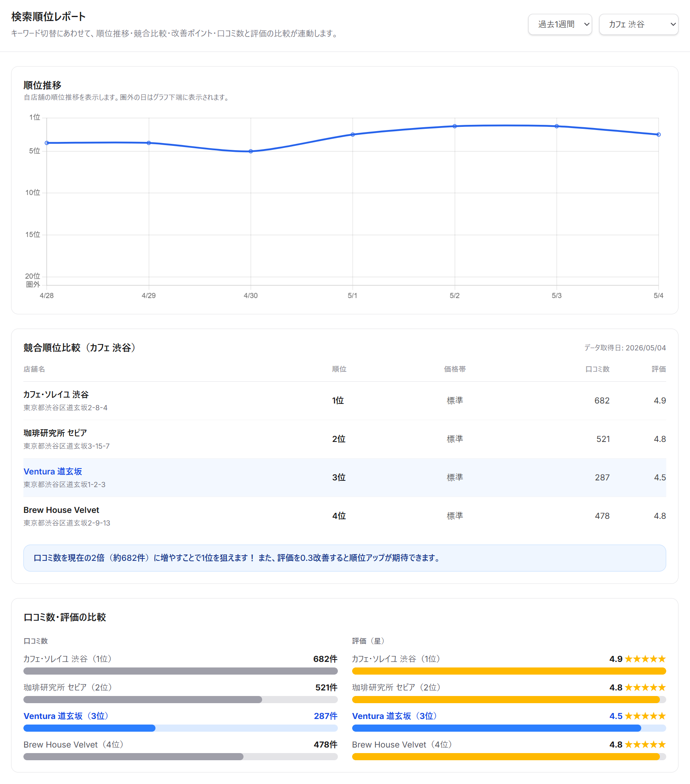Click カフェ・ソレイユ 渋谷 review count bar
690x784 pixels.
[180, 671]
